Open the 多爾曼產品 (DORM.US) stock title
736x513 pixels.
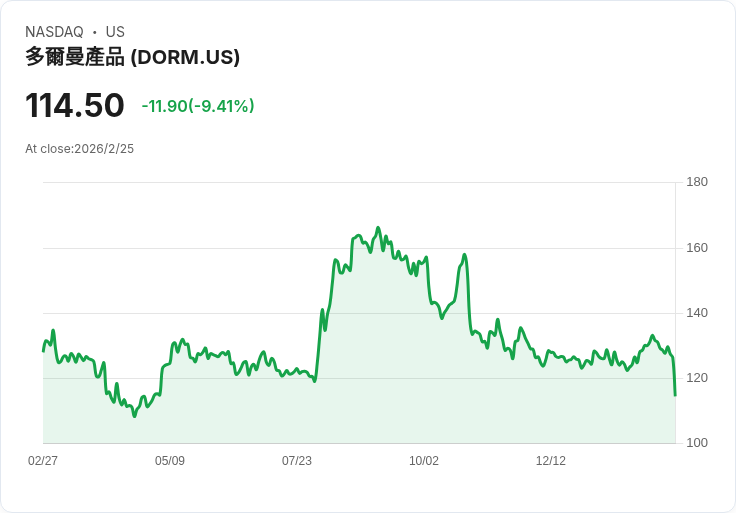coord(132,58)
